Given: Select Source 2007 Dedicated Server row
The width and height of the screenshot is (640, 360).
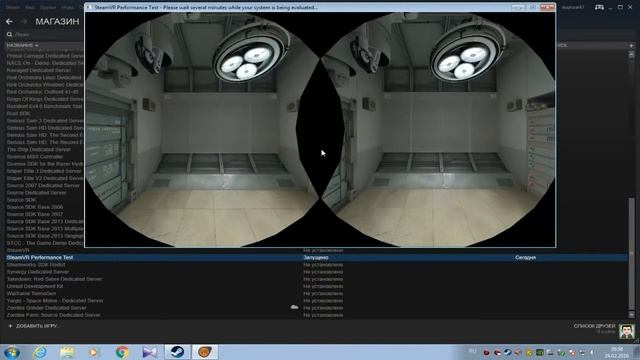Looking at the screenshot, I should coord(43,185).
